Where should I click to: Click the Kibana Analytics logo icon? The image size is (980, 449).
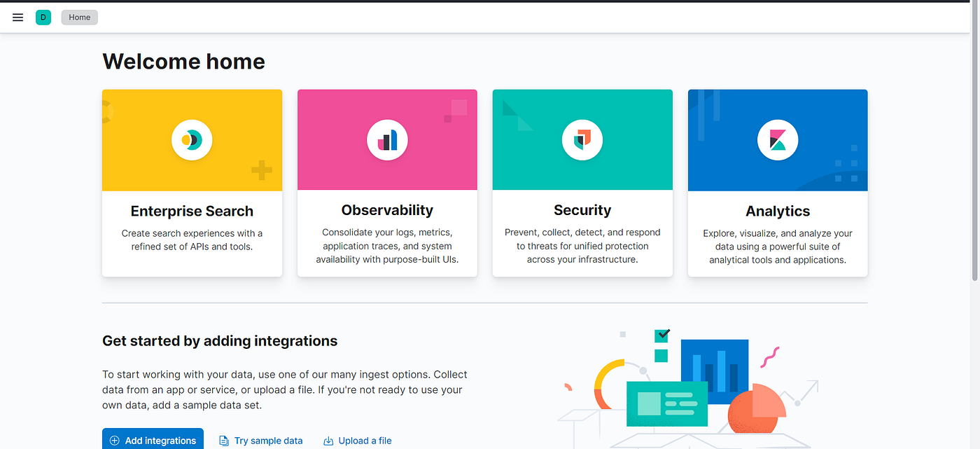(778, 140)
